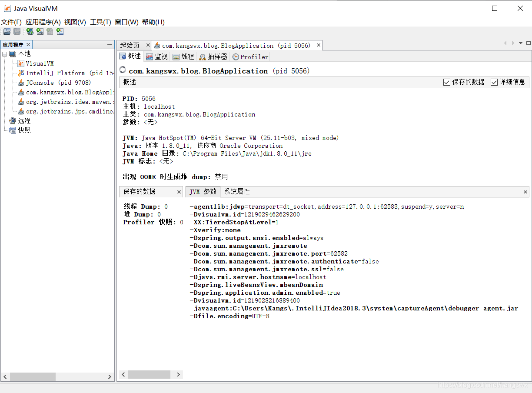Viewport: 532px width, 393px height.
Task: Click the remote hosts icon beside 远程
Action: pos(13,121)
